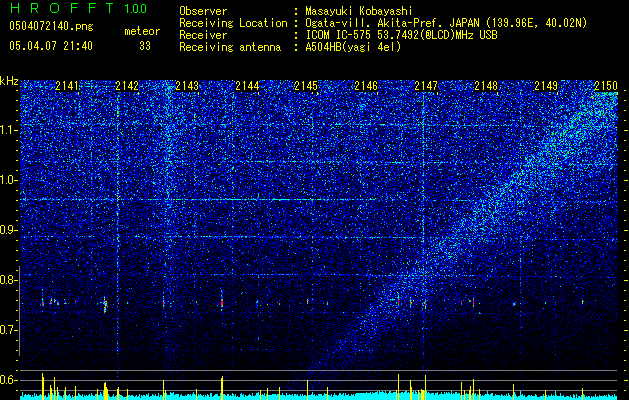Select the timestamp 05.04.07 21:40
This screenshot has width=629, height=400.
pos(51,46)
